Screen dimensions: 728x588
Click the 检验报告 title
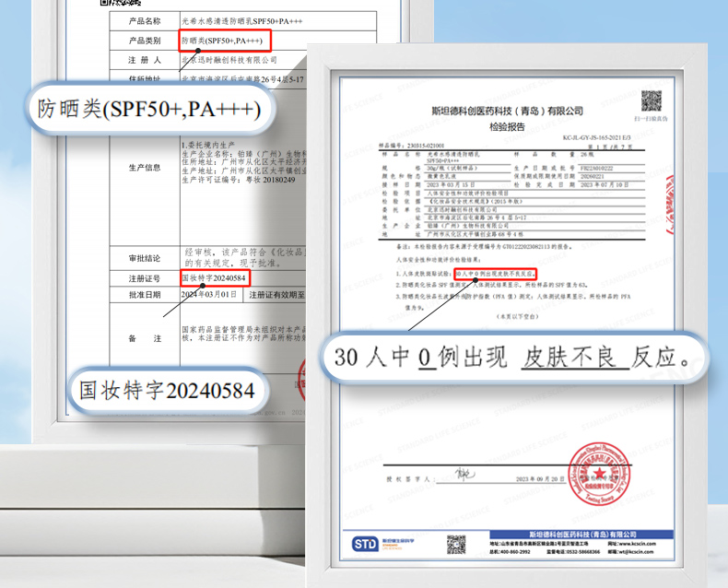[x=507, y=127]
